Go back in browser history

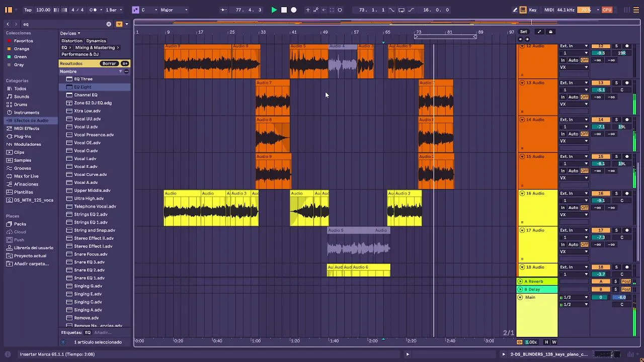(x=8, y=24)
